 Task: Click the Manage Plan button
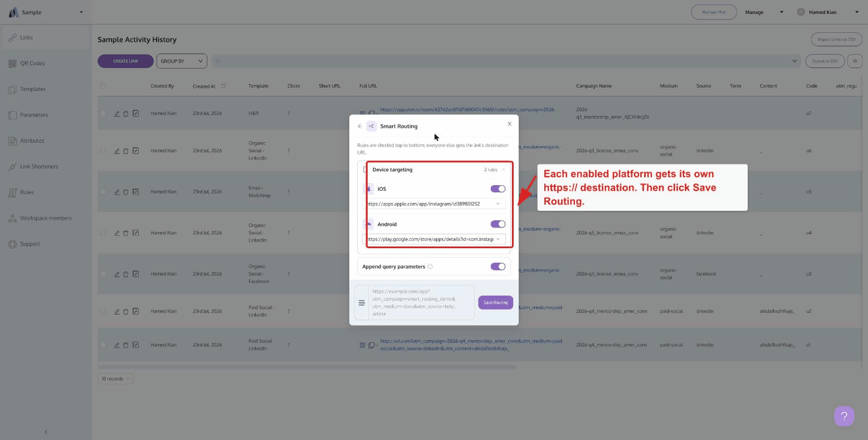tap(714, 12)
